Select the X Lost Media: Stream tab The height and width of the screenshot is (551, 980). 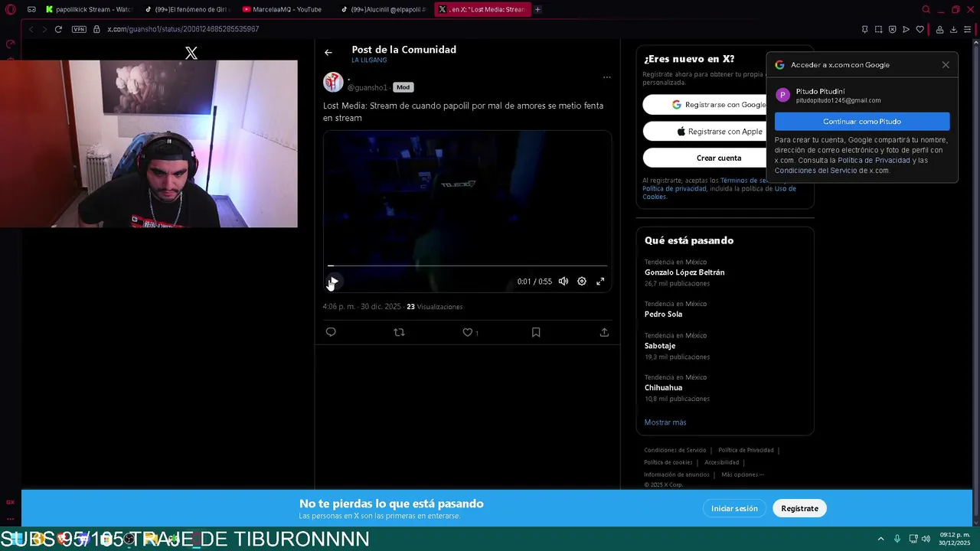(x=482, y=9)
